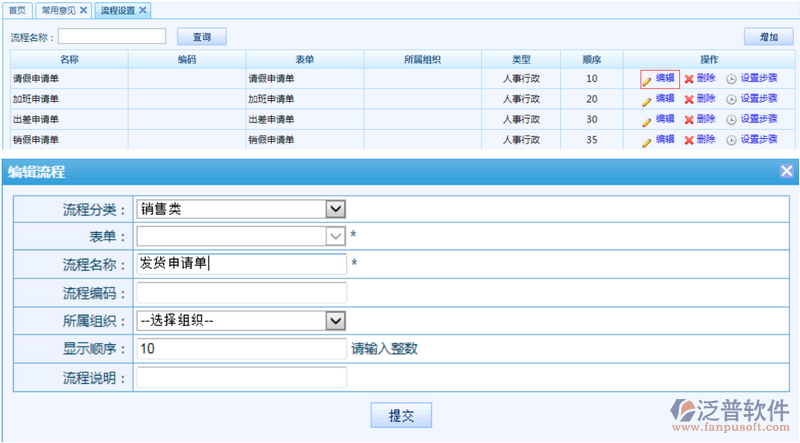This screenshot has height=443, width=800.
Task: Click red delete icon for 出差申请单 row
Action: click(689, 119)
